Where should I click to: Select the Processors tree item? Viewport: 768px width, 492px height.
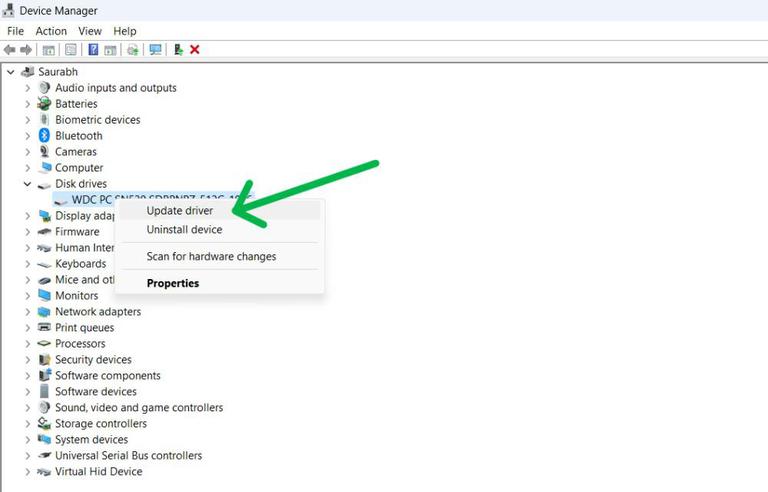pos(80,344)
